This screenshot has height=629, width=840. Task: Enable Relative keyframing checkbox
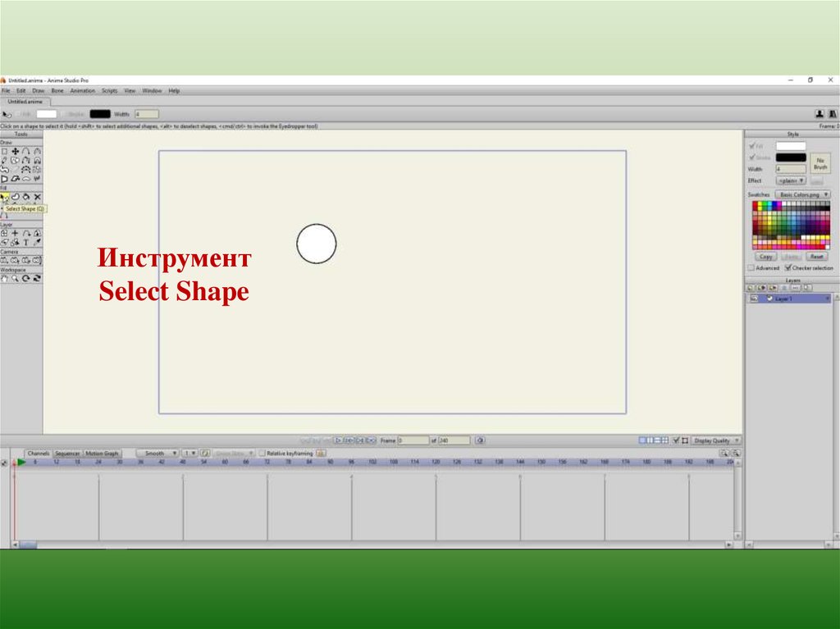(x=262, y=453)
